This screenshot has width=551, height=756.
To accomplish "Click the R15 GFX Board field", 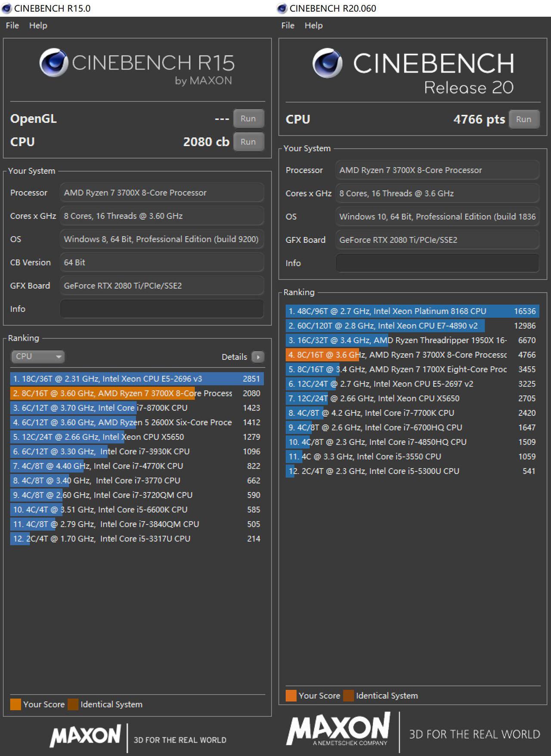I will [162, 285].
